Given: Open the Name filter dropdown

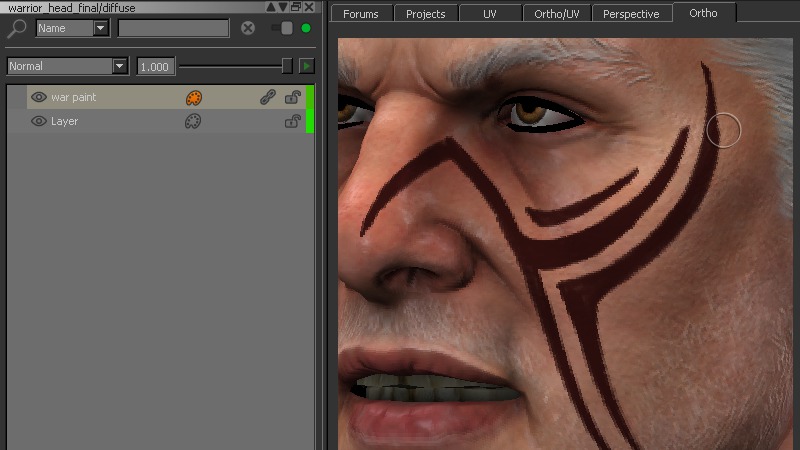Looking at the screenshot, I should point(72,28).
